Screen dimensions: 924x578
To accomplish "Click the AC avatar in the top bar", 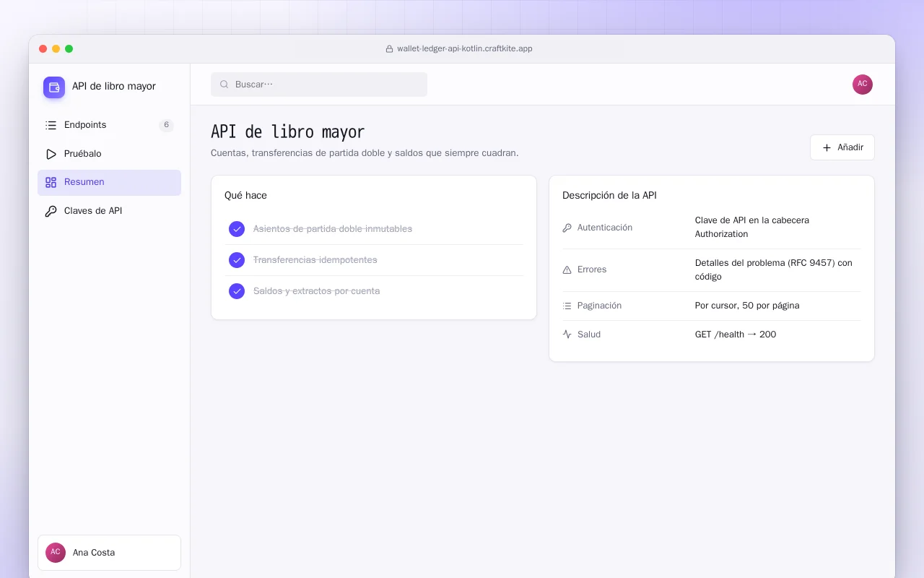I will tap(863, 85).
